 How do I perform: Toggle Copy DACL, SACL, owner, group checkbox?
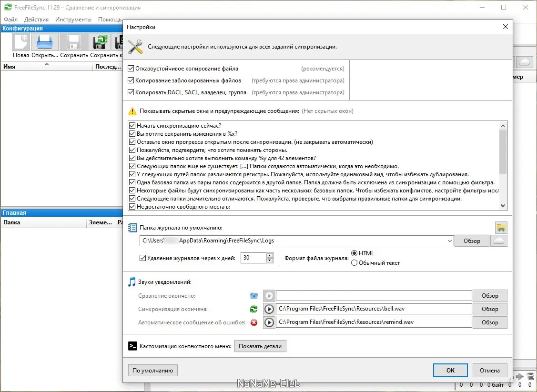click(x=131, y=92)
